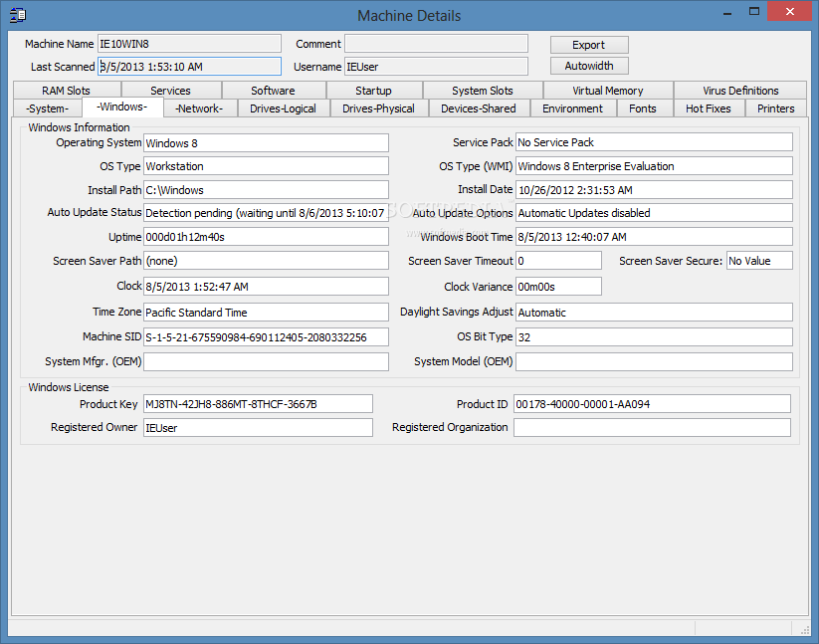Close the Machine Details window
Viewport: 819px width, 644px height.
coord(790,11)
